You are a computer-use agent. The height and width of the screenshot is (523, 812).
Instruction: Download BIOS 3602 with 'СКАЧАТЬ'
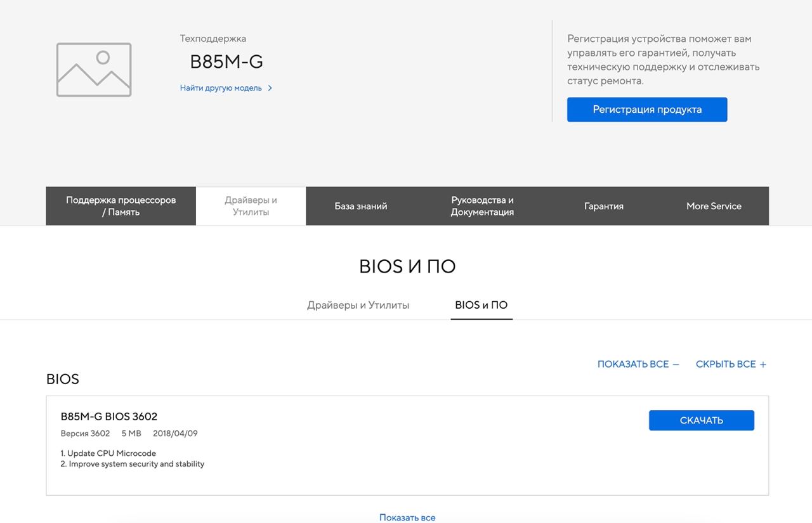[x=702, y=420]
